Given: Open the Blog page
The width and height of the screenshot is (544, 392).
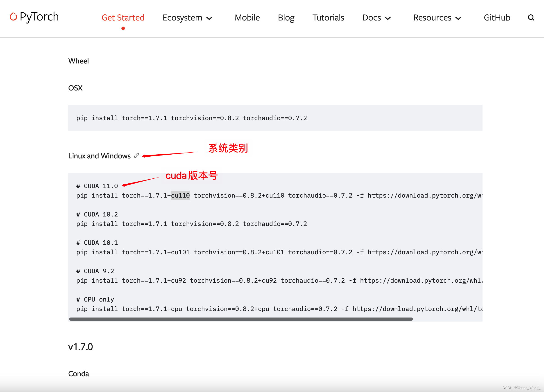Looking at the screenshot, I should (x=286, y=18).
